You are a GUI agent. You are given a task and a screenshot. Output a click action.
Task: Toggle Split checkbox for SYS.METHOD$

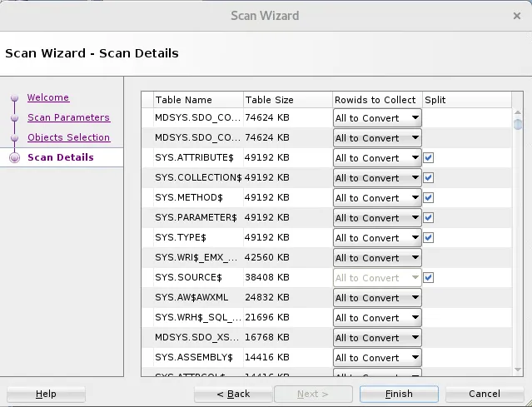[x=428, y=198]
